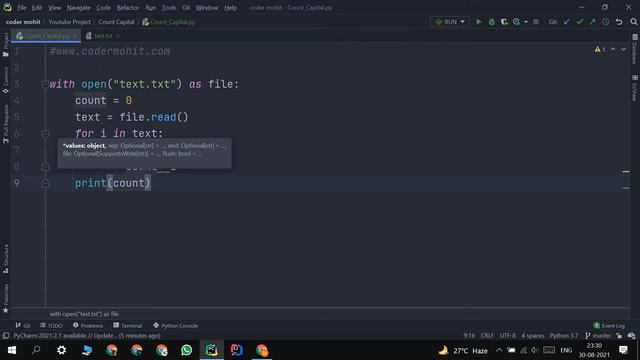Place cursor in print(count) line
Image resolution: width=640 pixels, height=360 pixels.
coord(112,183)
